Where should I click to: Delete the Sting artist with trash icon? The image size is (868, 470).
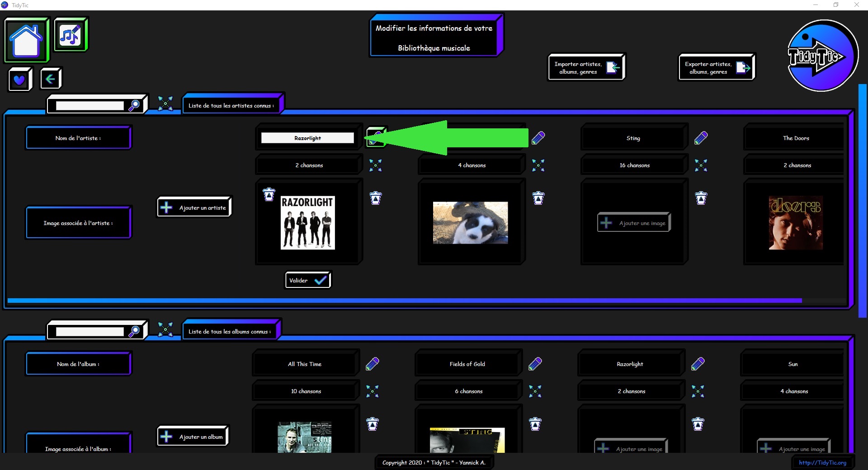coord(701,198)
